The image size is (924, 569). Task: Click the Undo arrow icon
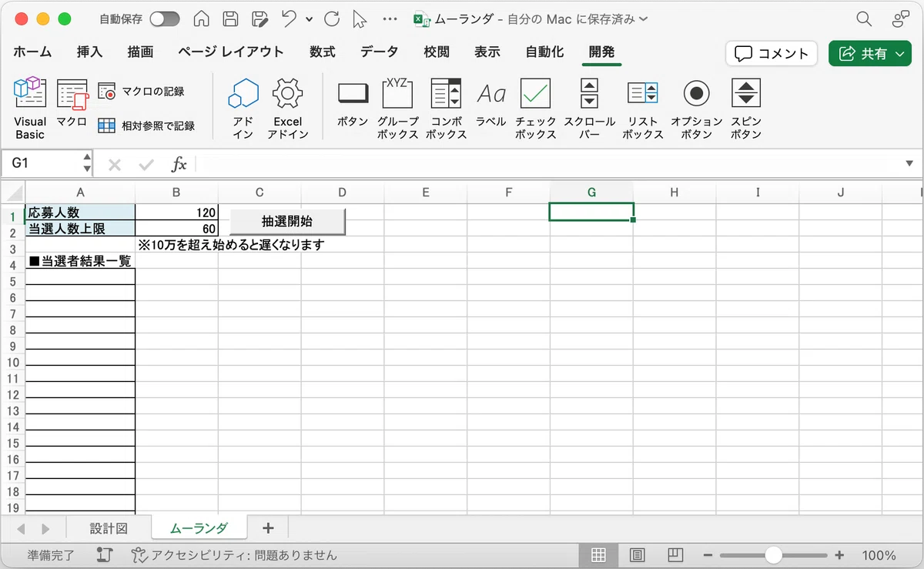289,18
